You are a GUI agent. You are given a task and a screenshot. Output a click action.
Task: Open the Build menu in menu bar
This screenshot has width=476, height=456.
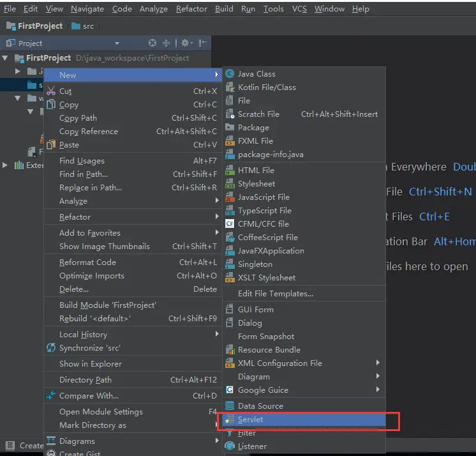pos(224,9)
